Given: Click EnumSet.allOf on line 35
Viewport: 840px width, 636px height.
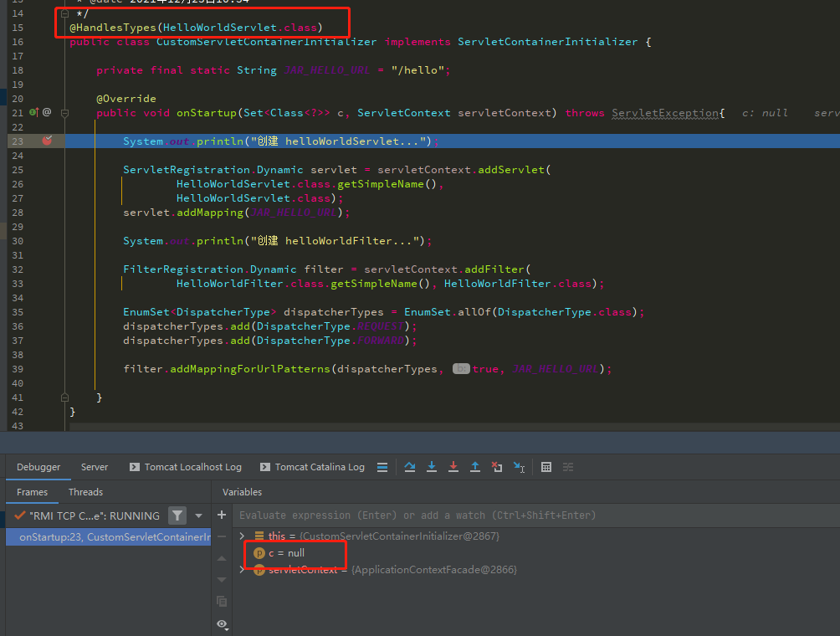Looking at the screenshot, I should [x=448, y=312].
